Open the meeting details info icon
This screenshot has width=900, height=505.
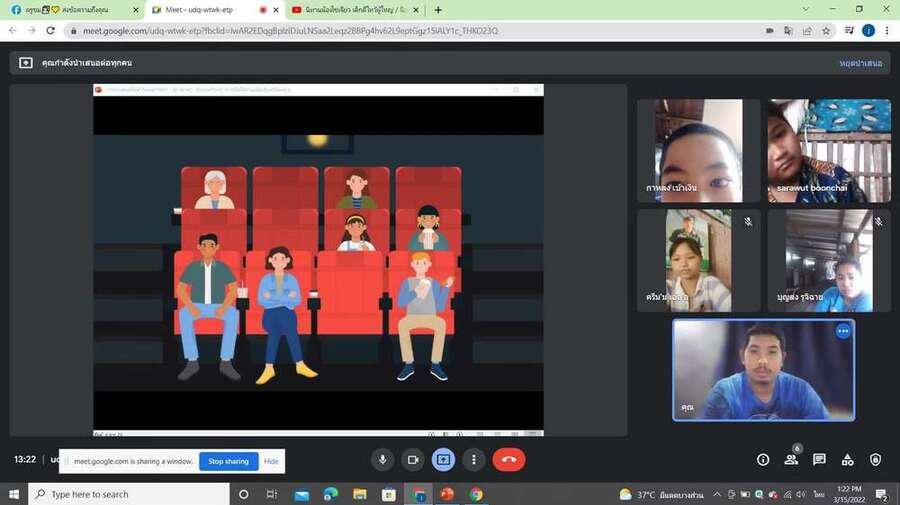(763, 459)
